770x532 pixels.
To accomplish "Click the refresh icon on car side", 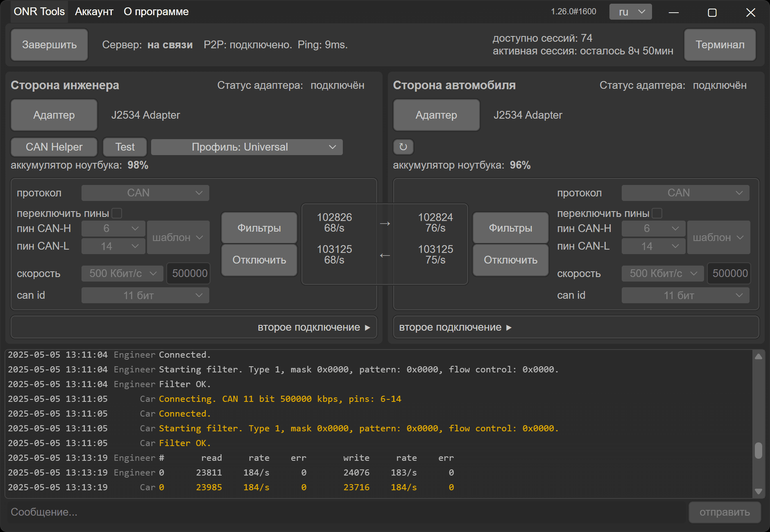I will pos(403,147).
